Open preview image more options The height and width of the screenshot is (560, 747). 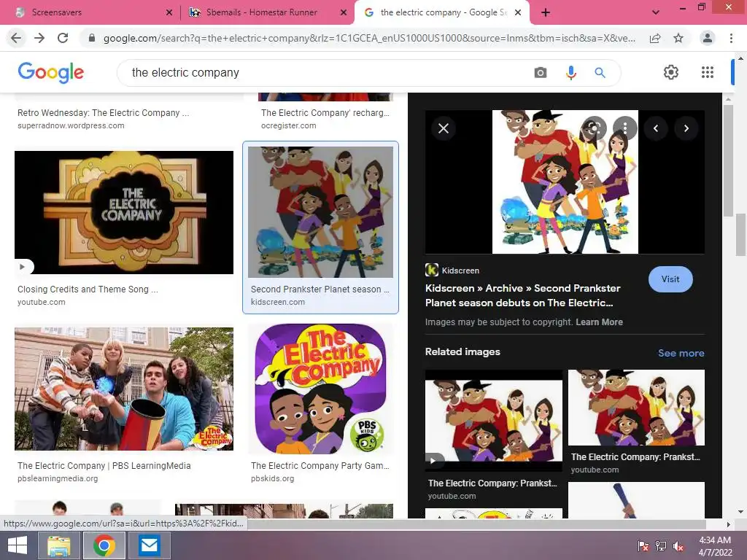point(625,128)
